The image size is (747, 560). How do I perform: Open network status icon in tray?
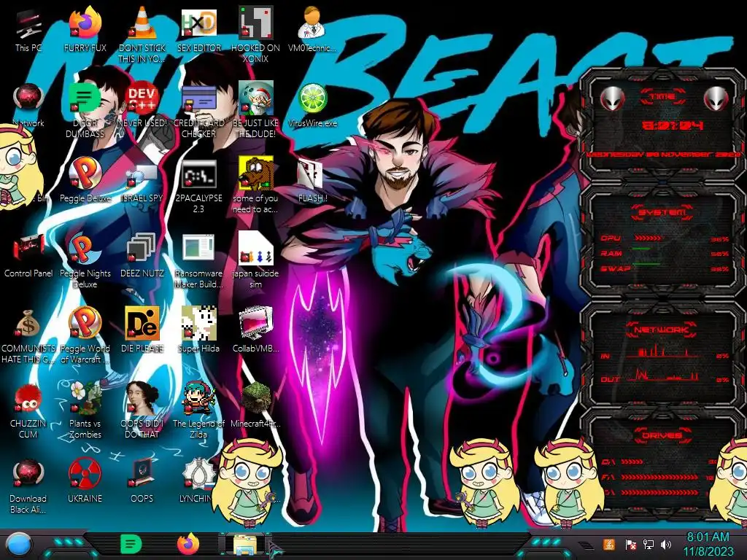[648, 544]
